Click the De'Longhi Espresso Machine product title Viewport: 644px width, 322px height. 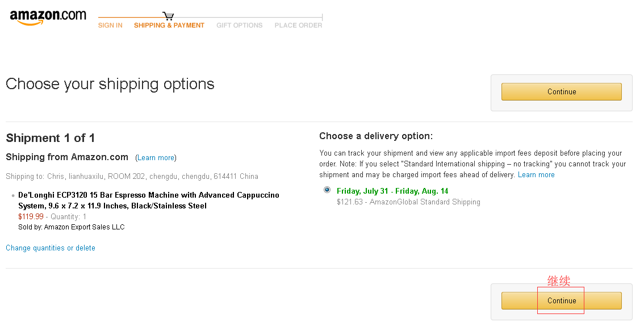(148, 200)
